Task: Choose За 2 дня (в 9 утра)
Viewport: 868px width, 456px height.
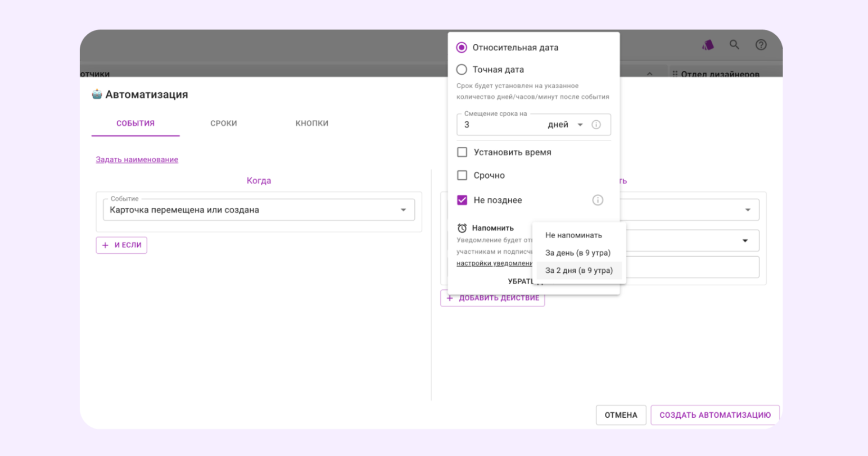Action: click(x=579, y=270)
